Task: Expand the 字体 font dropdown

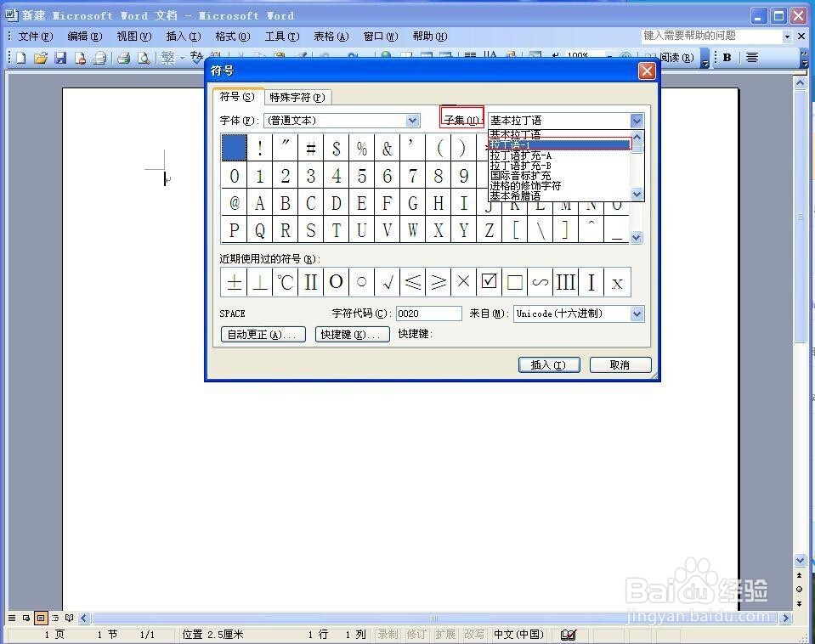Action: click(413, 121)
